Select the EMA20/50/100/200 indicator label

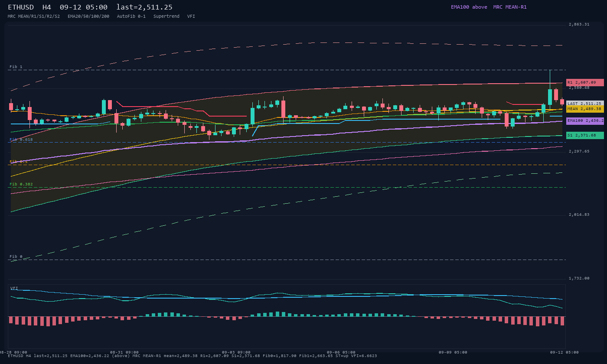(88, 16)
